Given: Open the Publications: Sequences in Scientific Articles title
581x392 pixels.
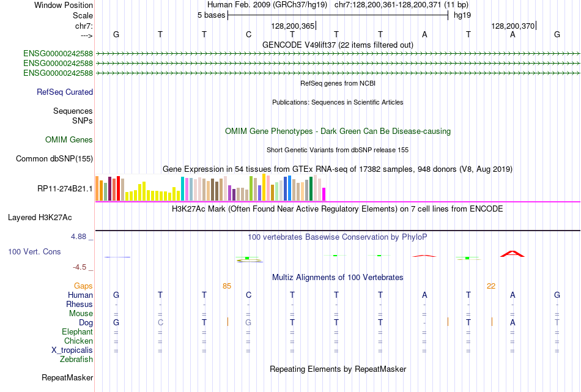Looking at the screenshot, I should pyautogui.click(x=338, y=102).
